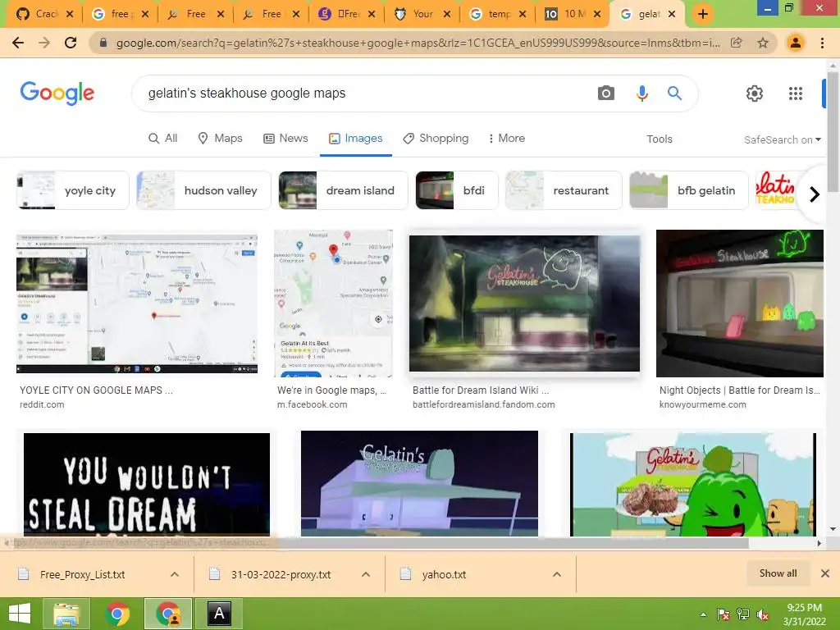Open a new browser tab
Image resolution: width=840 pixels, height=630 pixels.
pos(703,14)
